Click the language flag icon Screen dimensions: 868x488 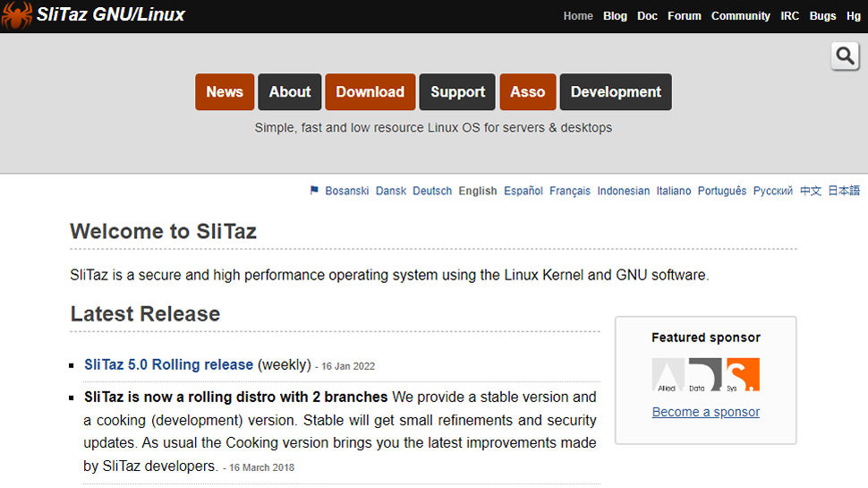[314, 191]
